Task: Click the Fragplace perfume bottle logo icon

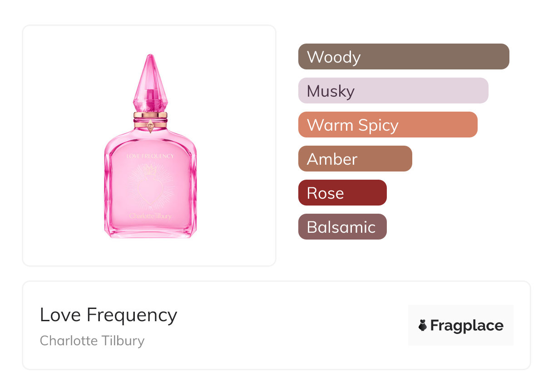Action: tap(423, 325)
